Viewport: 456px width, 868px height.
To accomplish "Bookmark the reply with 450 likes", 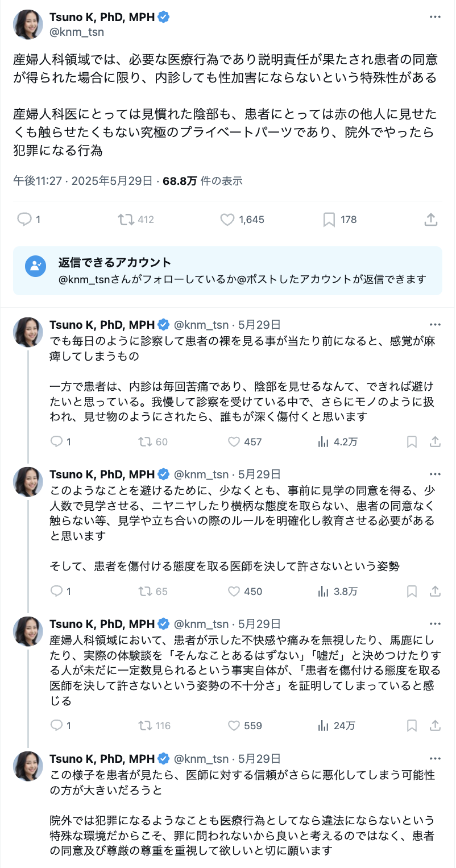I will [x=412, y=591].
